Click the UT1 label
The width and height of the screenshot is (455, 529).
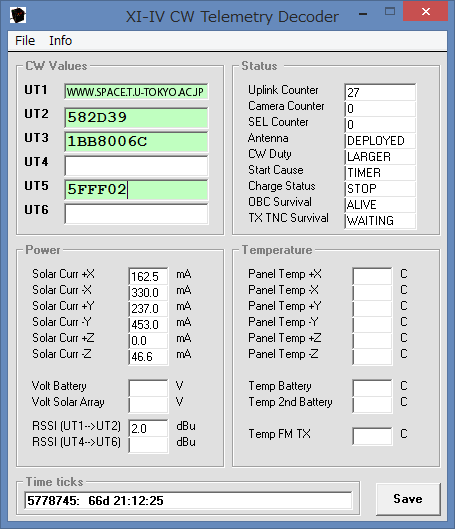tap(36, 90)
